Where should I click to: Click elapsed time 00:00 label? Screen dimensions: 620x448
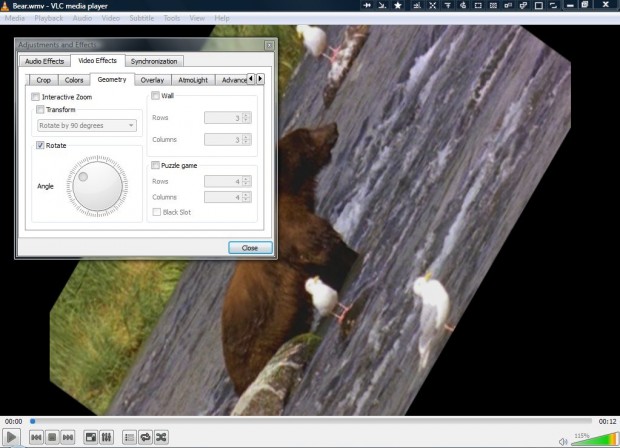pyautogui.click(x=13, y=422)
